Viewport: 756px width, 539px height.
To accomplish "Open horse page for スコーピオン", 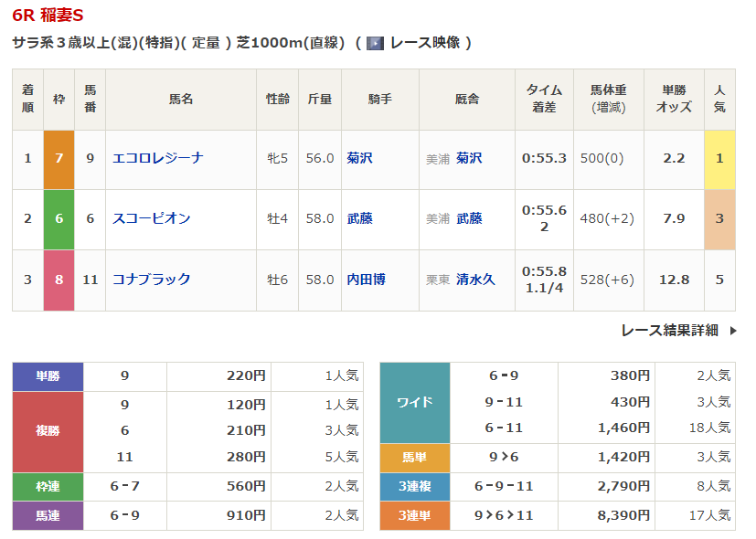I will point(152,218).
